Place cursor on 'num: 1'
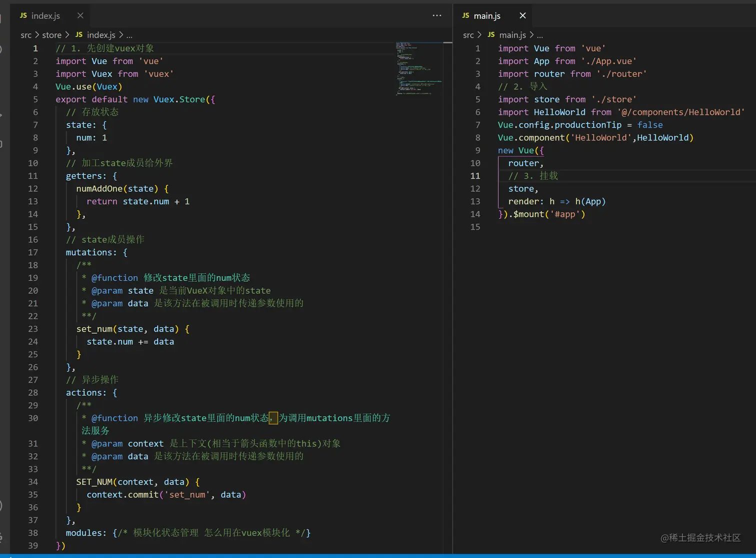Screen dimensions: 756x558 pyautogui.click(x=91, y=138)
